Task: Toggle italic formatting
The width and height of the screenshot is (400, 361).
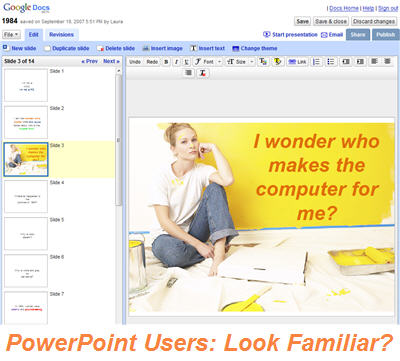Action: [176, 62]
